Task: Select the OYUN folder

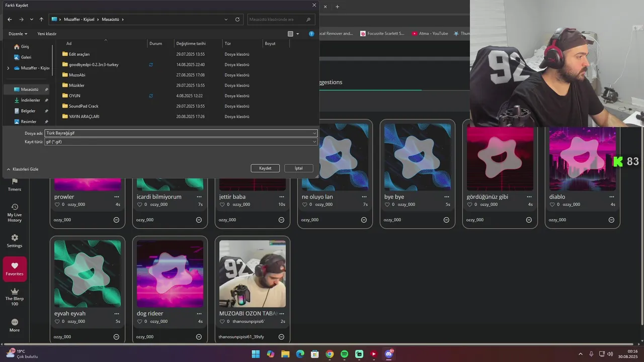Action: coord(74,96)
